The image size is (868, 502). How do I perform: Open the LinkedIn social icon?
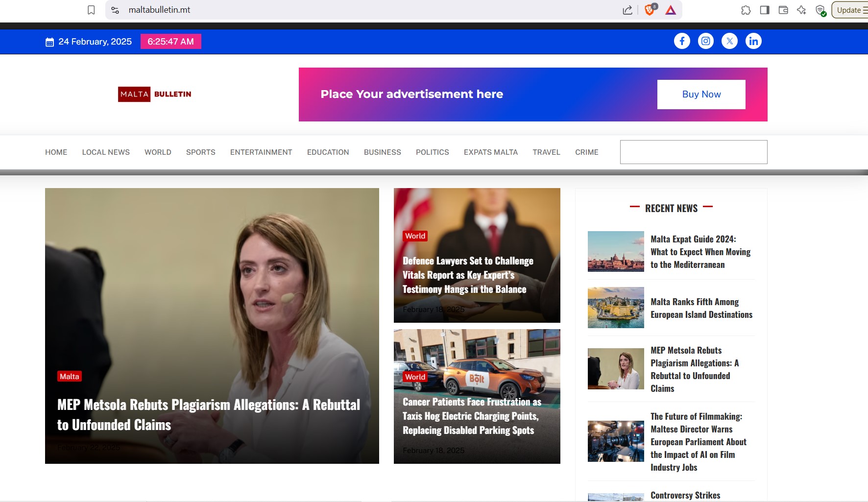(753, 41)
